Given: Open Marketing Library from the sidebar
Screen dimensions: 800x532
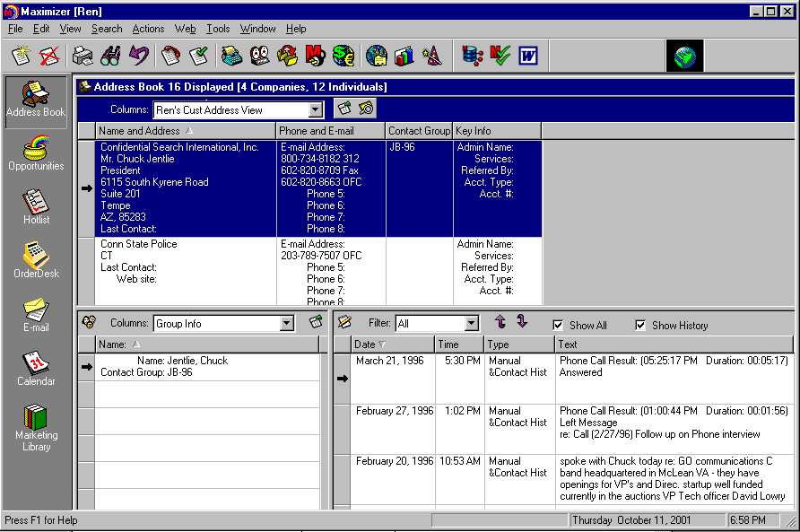Looking at the screenshot, I should pyautogui.click(x=36, y=428).
